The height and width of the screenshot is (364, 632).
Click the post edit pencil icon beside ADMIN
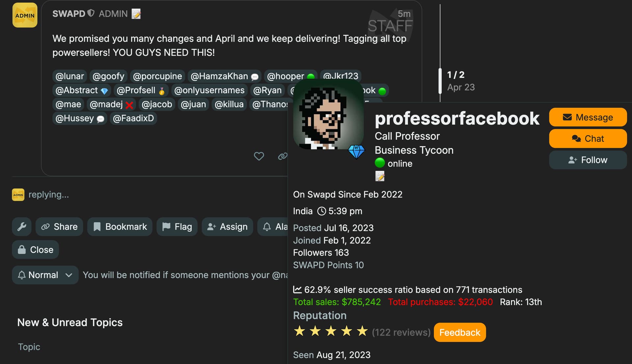click(136, 14)
